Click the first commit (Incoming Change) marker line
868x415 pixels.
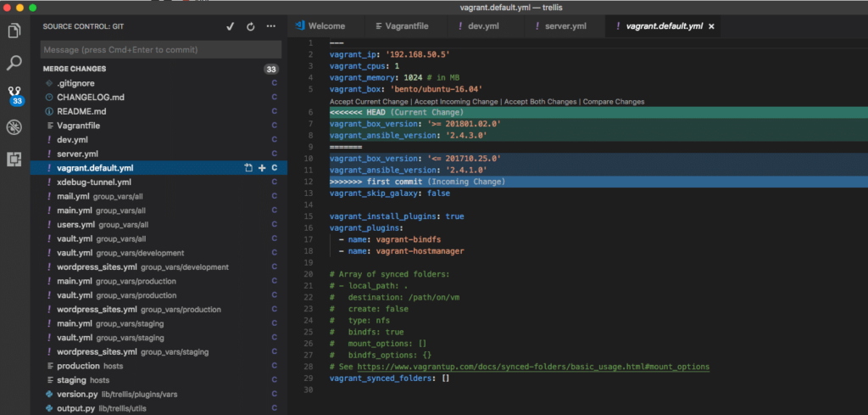598,182
